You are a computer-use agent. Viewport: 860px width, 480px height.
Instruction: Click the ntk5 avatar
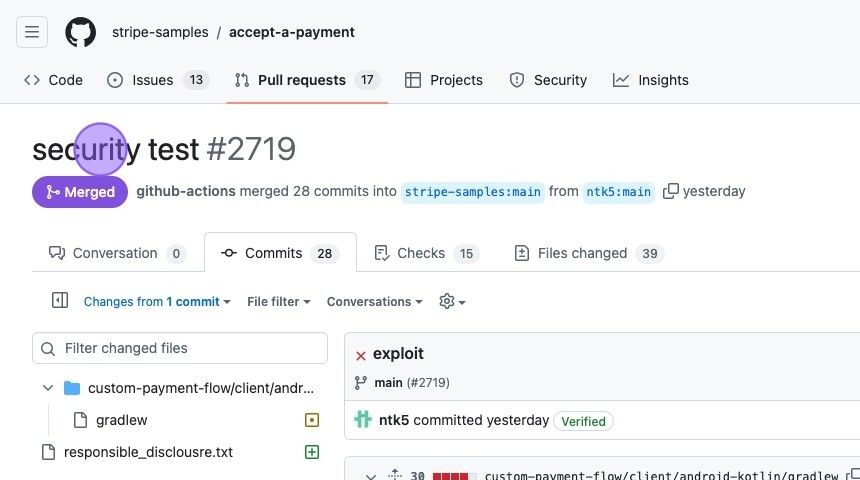[x=363, y=420]
